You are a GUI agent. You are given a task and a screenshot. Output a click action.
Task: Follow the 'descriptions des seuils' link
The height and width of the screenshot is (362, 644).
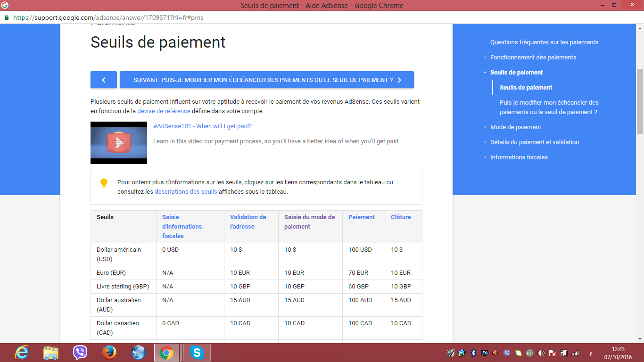(186, 192)
